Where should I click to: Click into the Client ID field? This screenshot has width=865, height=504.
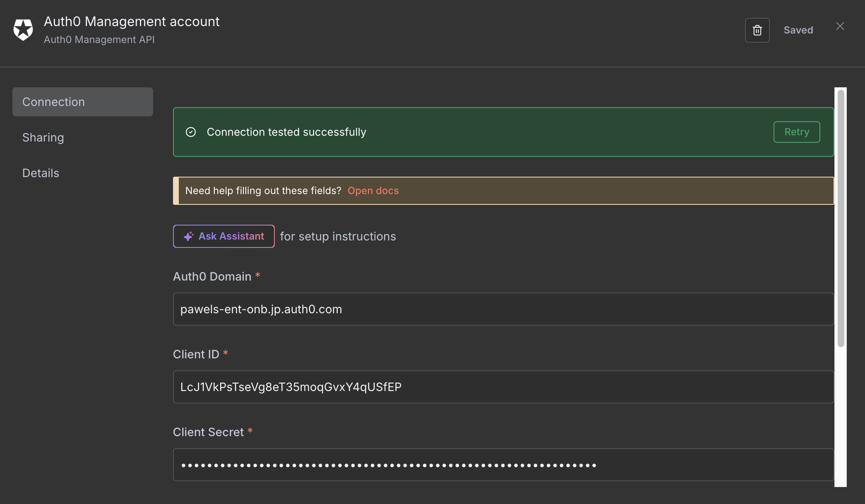[x=503, y=387]
